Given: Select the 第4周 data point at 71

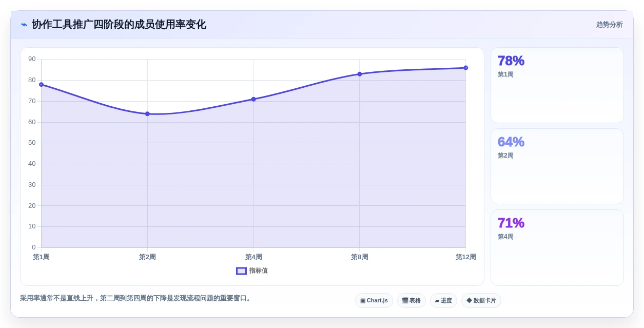Looking at the screenshot, I should coord(253,99).
